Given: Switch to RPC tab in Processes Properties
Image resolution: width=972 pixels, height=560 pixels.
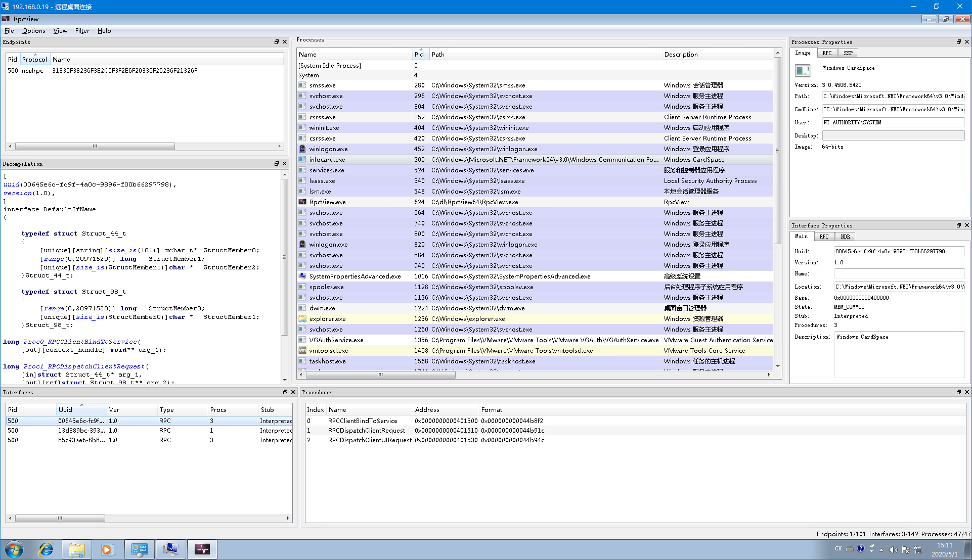Looking at the screenshot, I should coord(827,53).
